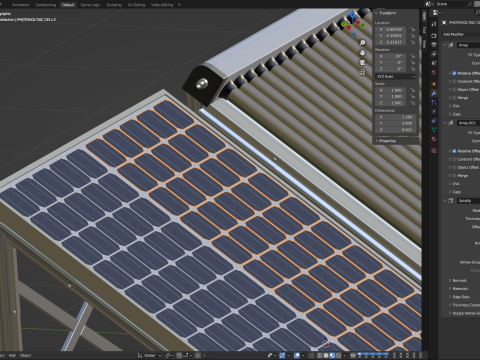The height and width of the screenshot is (360, 480).
Task: Open the XYZ Euler rotation mode dropdown
Action: tap(396, 76)
